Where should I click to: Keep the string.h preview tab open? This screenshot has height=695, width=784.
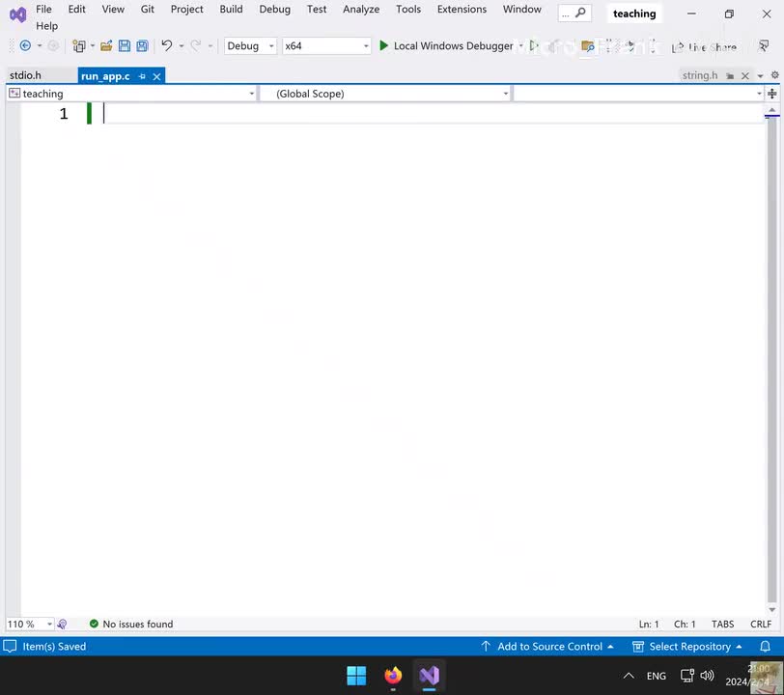pos(730,76)
